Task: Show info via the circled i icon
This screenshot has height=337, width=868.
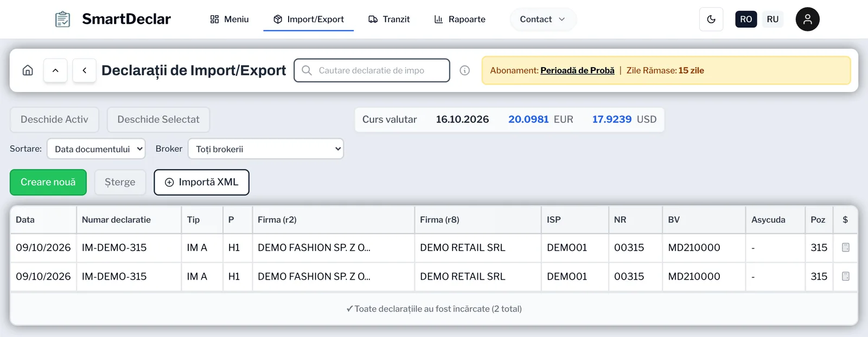Action: tap(465, 70)
